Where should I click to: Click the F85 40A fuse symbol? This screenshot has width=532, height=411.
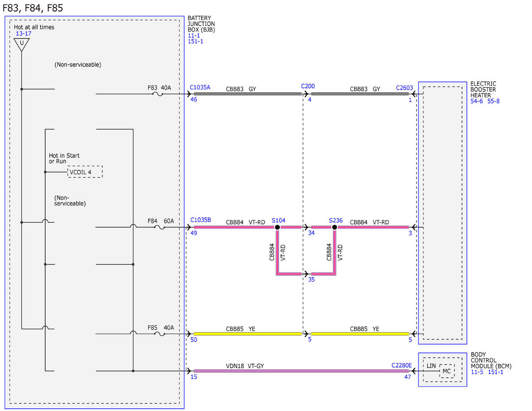159,333
